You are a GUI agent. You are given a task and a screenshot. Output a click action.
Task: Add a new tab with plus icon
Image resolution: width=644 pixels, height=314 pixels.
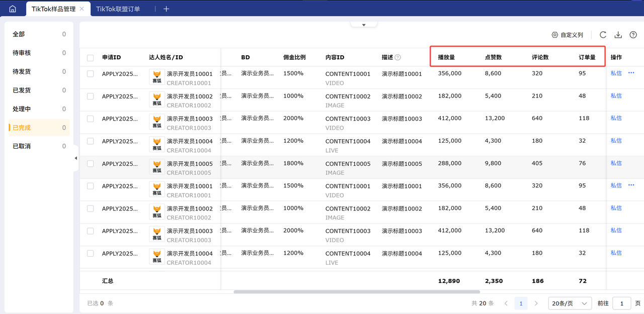click(x=167, y=9)
